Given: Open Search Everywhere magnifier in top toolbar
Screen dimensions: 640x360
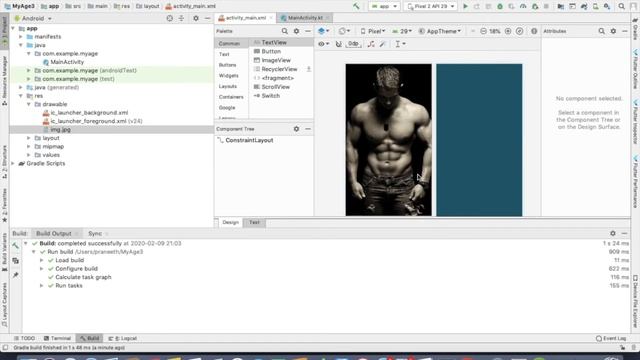Looking at the screenshot, I should pyautogui.click(x=621, y=6).
